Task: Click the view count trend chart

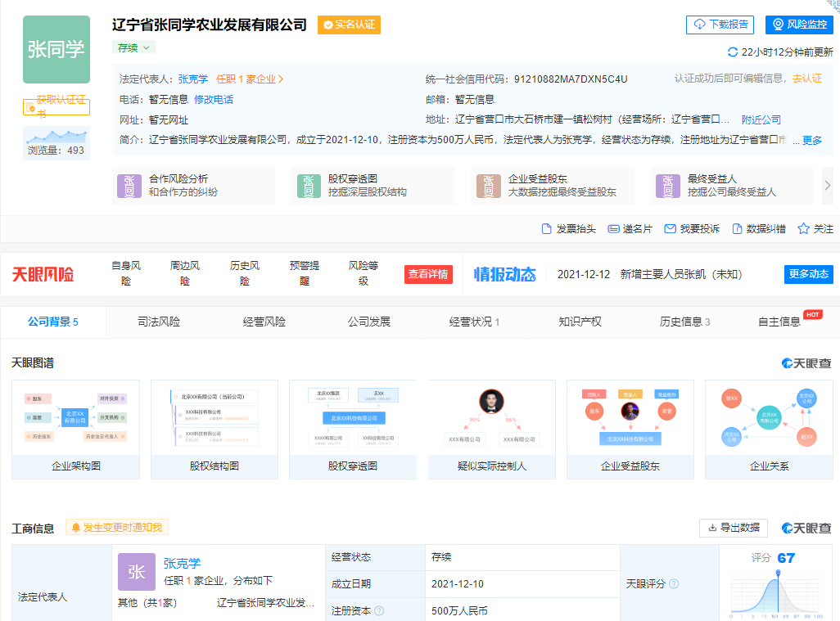Action: click(56, 136)
